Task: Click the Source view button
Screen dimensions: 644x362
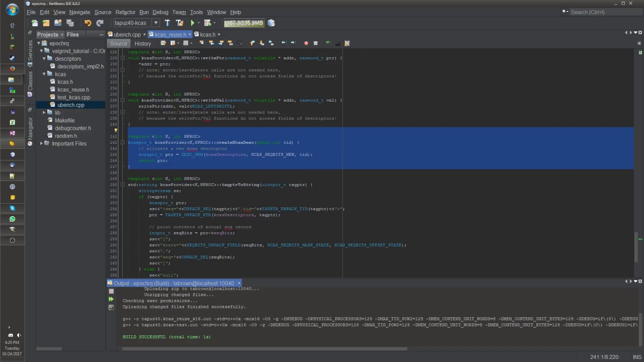Action: point(119,44)
